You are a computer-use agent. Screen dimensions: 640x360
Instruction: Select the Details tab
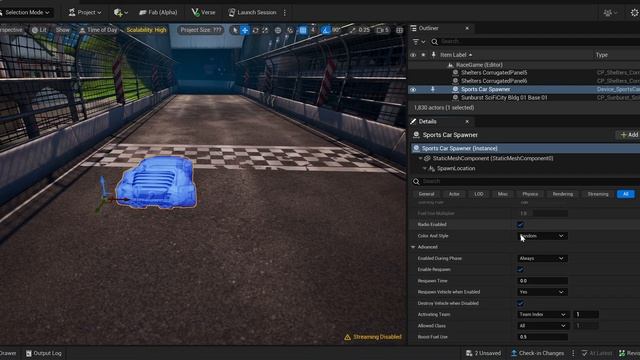[x=427, y=122]
